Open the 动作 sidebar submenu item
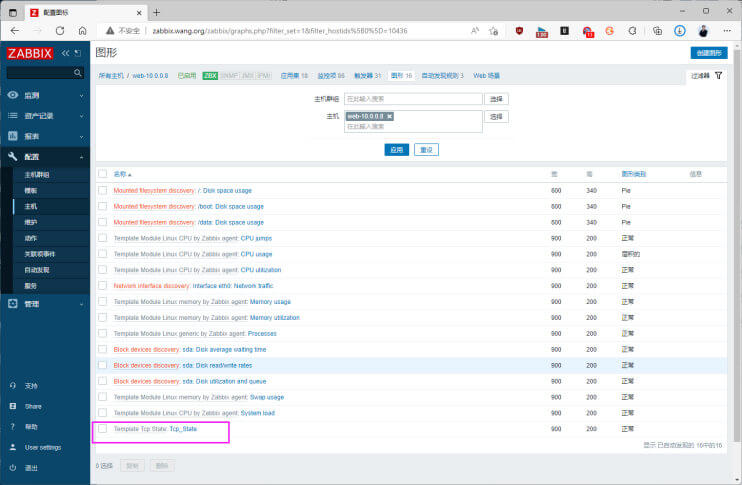Image resolution: width=742 pixels, height=485 pixels. [x=31, y=238]
